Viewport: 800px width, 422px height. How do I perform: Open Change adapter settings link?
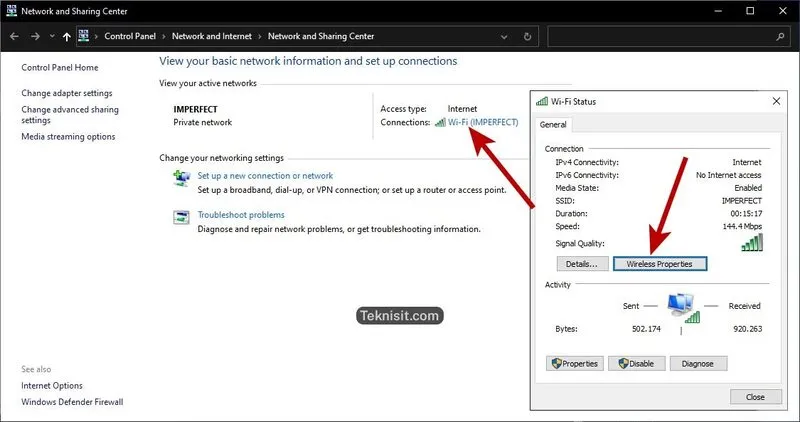(x=67, y=93)
